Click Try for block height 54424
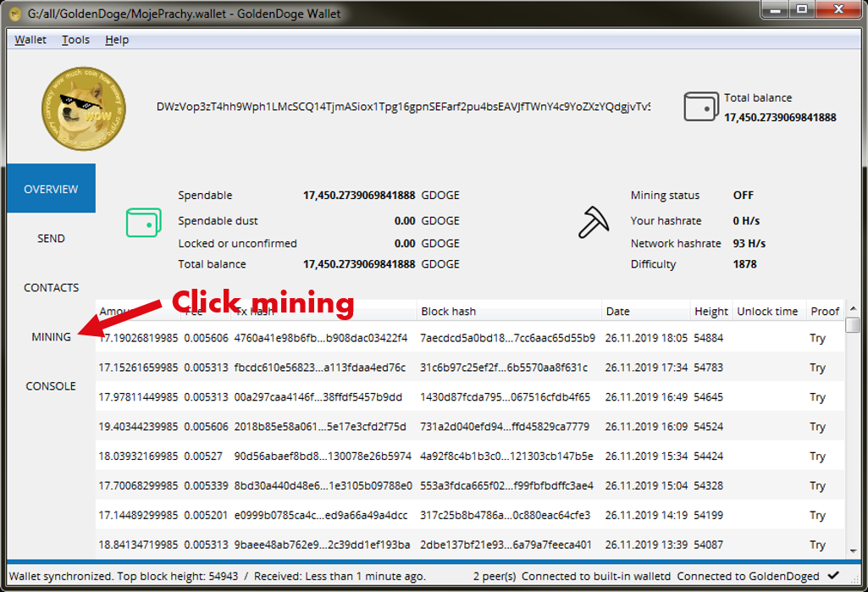The image size is (868, 592). pos(817,456)
